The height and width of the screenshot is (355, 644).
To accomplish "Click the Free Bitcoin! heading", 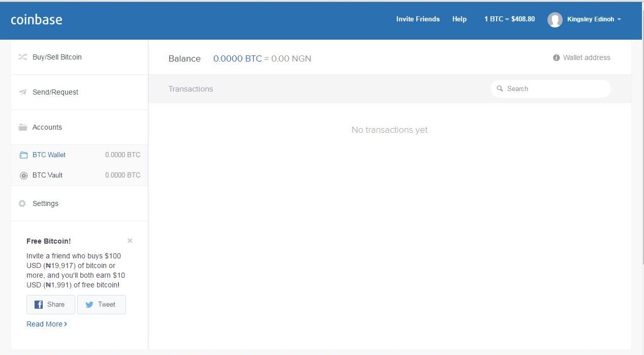I will [x=49, y=241].
